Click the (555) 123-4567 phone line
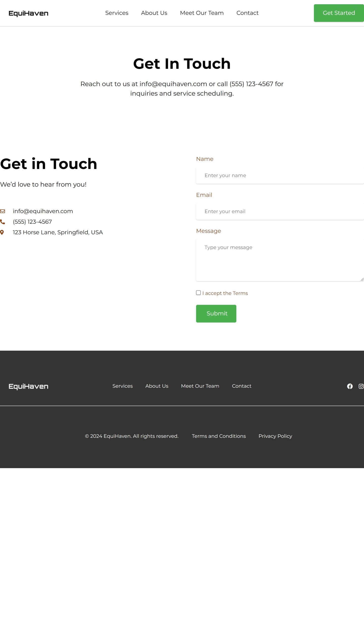The height and width of the screenshot is (635, 364). (32, 222)
